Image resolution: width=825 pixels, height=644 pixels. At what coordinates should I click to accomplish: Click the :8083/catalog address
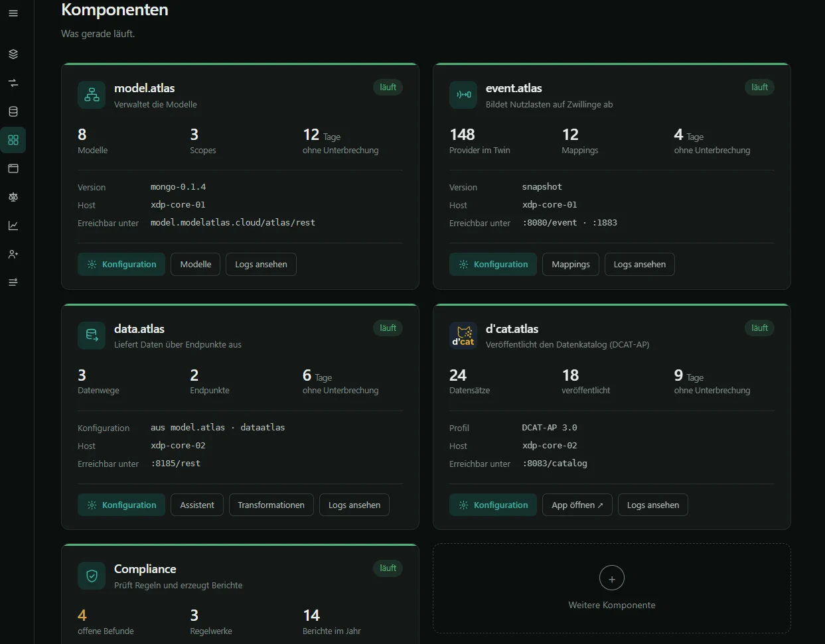click(555, 464)
